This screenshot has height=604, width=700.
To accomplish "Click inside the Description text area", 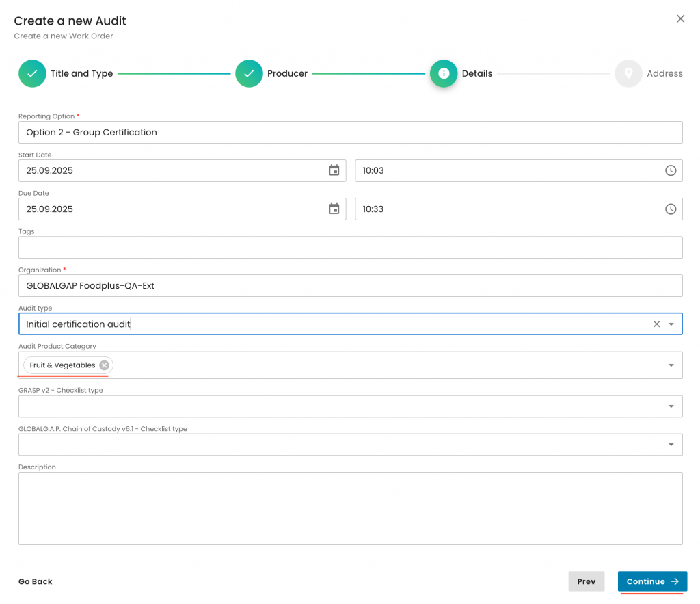I will coord(350,508).
